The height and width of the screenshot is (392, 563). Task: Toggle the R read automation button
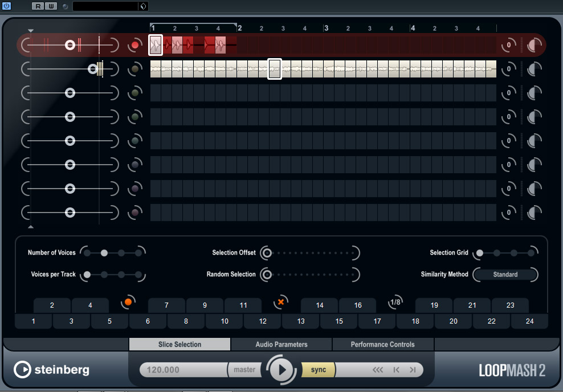coord(38,6)
